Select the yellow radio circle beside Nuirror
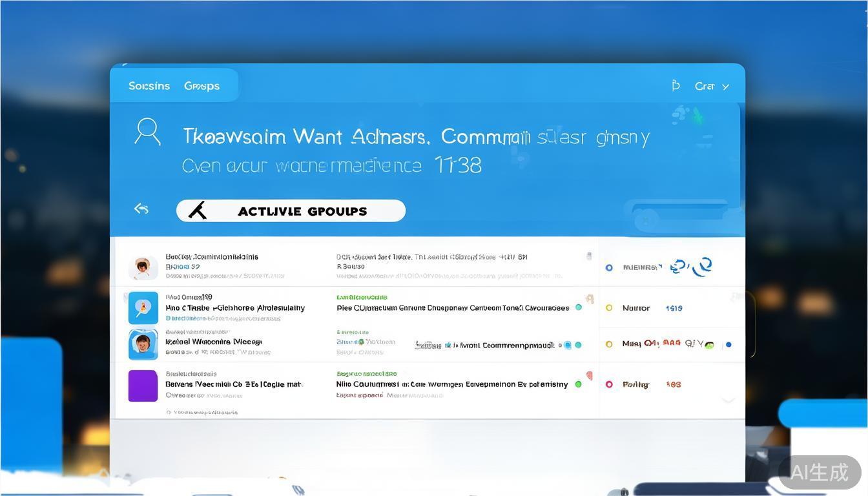 [x=609, y=308]
